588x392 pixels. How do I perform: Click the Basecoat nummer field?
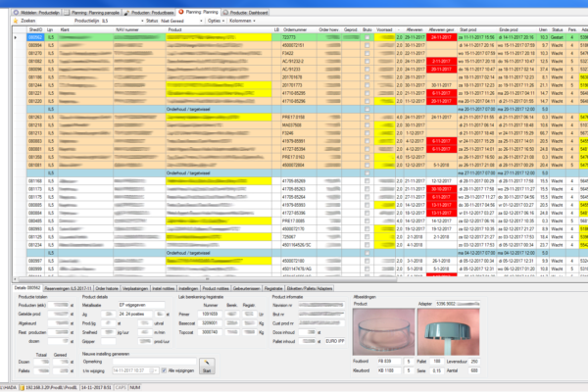[210, 323]
